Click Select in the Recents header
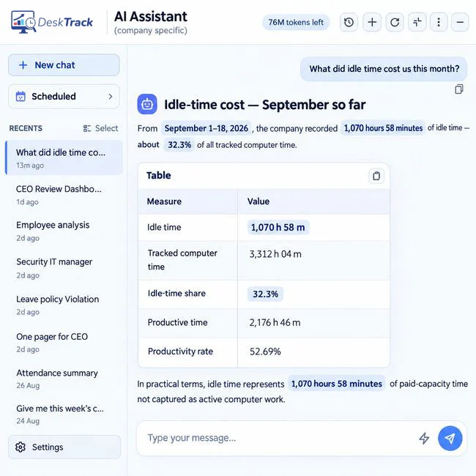Image resolution: width=476 pixels, height=476 pixels. click(101, 128)
